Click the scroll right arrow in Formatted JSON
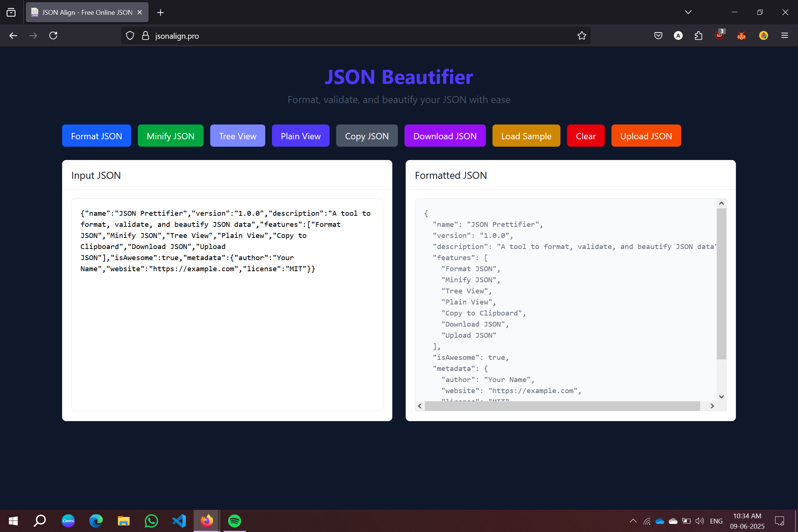 (712, 406)
